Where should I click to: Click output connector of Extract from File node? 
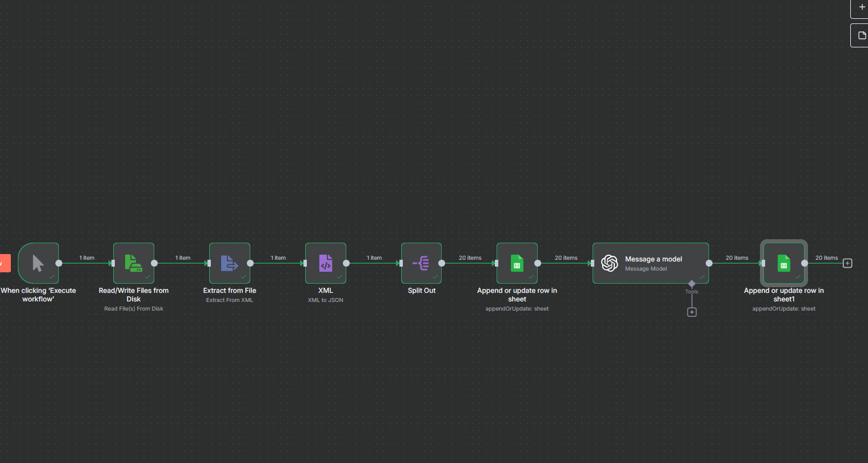point(250,263)
